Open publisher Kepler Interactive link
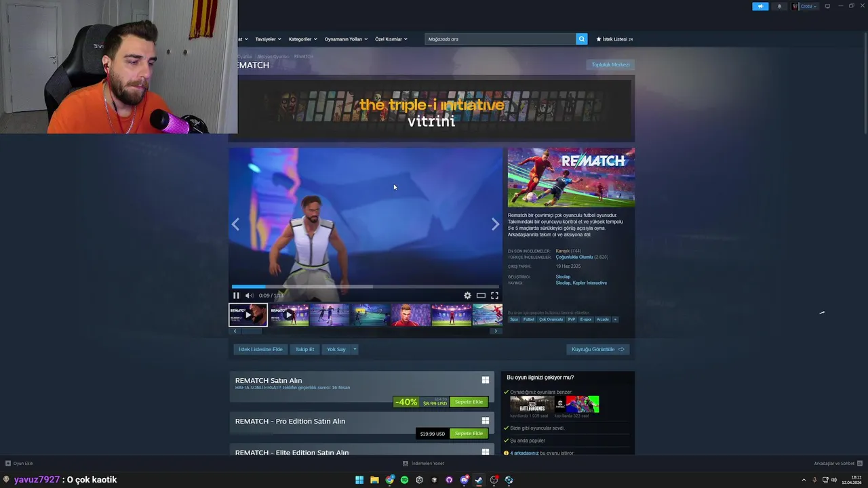This screenshot has width=868, height=488. [x=589, y=283]
